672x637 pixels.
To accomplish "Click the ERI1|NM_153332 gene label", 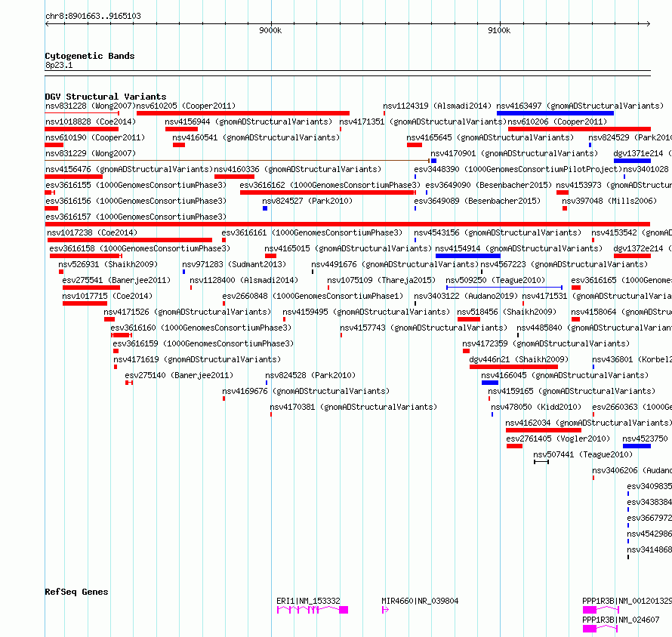I will click(x=308, y=601).
